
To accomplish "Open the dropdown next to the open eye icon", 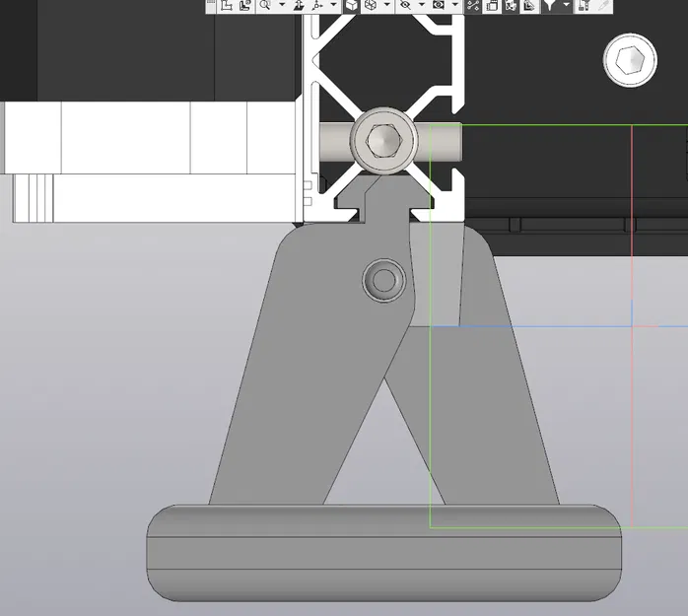I will coord(455,5).
